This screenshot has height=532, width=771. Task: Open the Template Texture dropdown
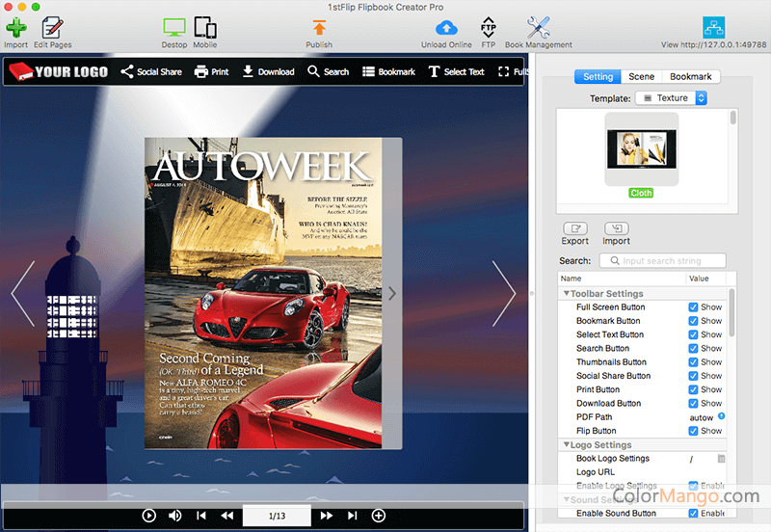671,98
